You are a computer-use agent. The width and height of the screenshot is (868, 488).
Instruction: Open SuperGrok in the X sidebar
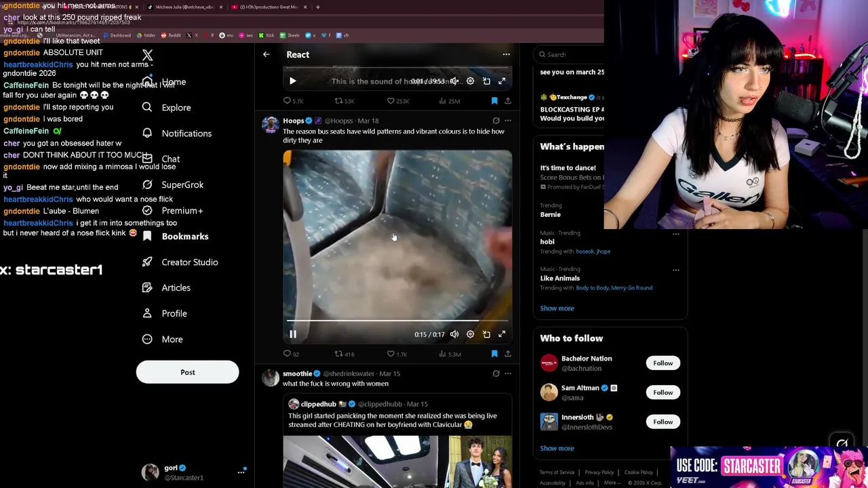pos(172,185)
